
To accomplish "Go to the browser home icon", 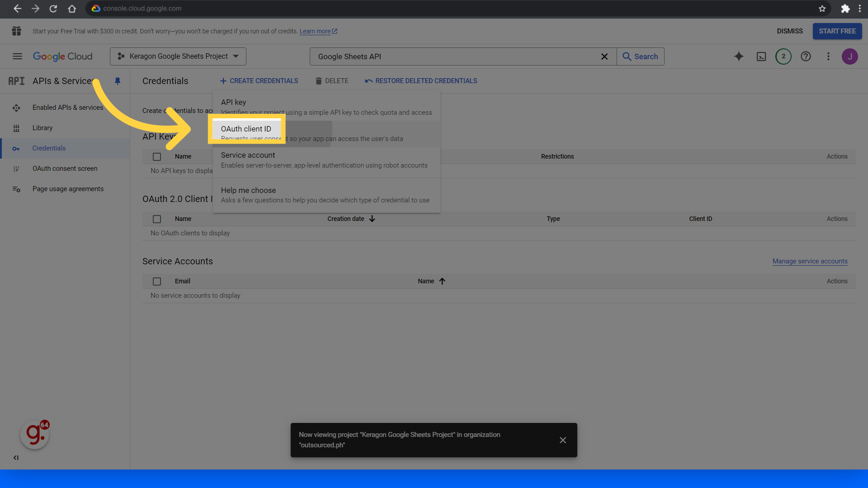I will pyautogui.click(x=72, y=9).
